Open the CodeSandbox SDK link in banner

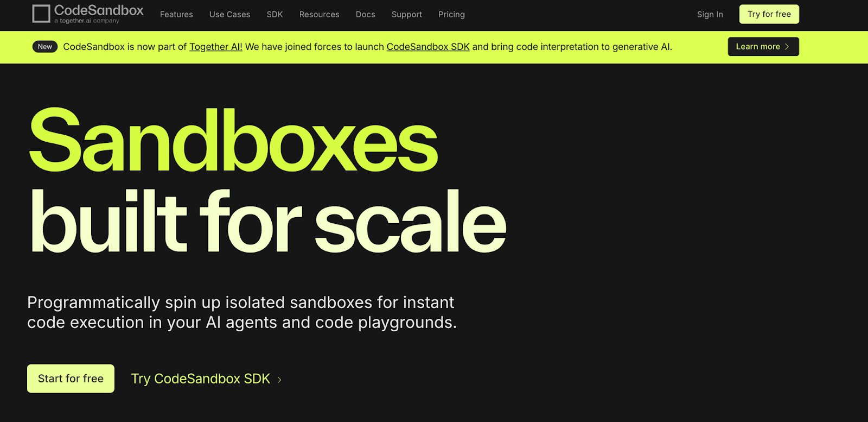coord(427,47)
